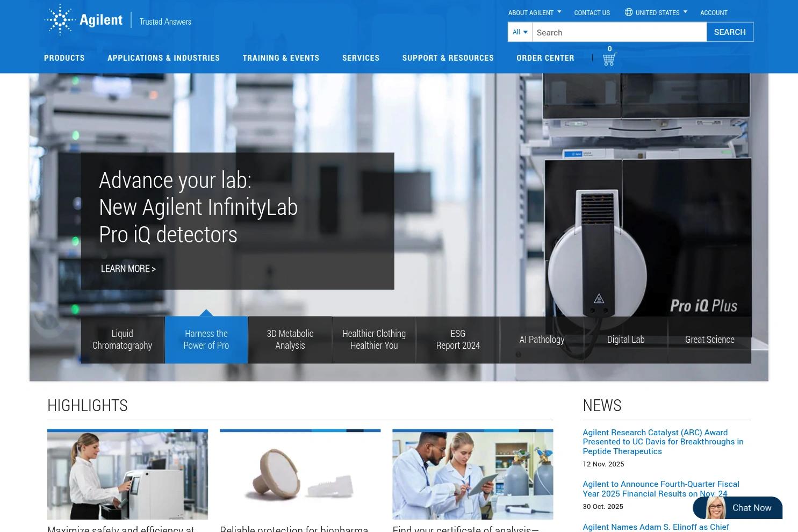
Task: Select the Digital Lab tab
Action: click(626, 340)
